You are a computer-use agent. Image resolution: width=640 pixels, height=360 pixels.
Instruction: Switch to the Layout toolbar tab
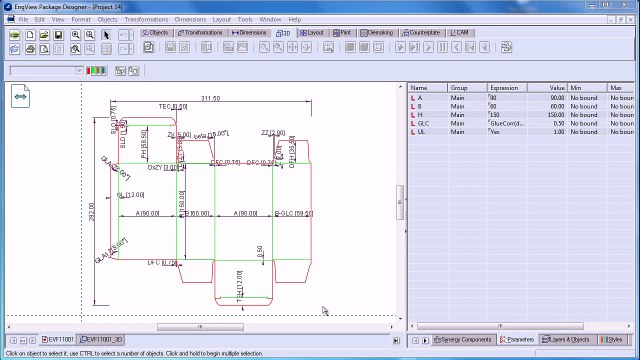click(312, 33)
